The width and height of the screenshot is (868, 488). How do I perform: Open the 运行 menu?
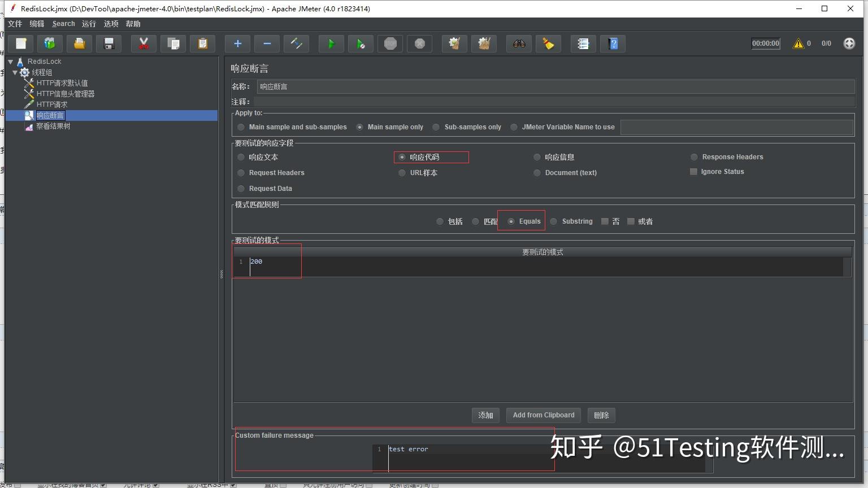point(89,24)
